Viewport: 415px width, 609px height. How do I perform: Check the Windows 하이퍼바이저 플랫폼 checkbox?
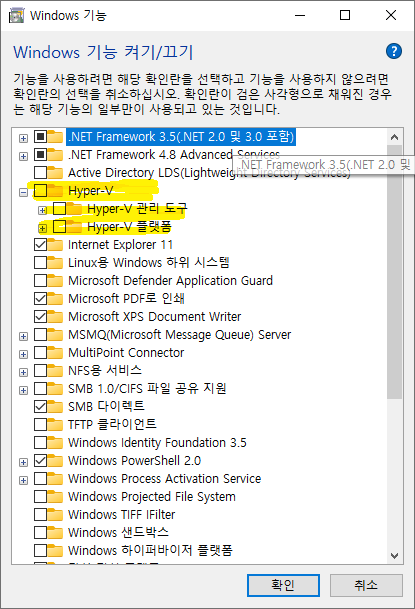coord(40,550)
